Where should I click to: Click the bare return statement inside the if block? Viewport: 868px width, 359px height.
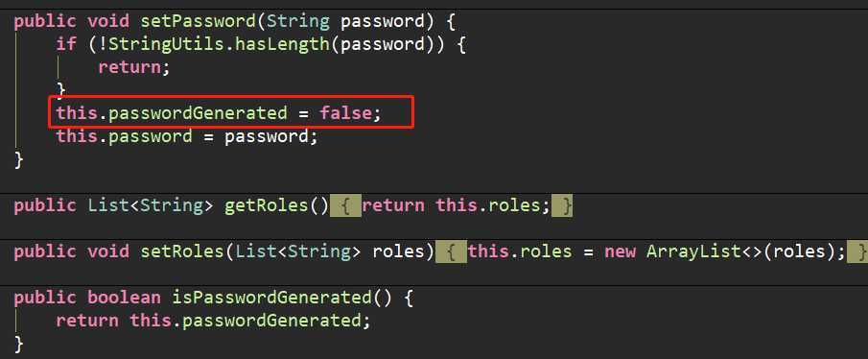coord(129,67)
